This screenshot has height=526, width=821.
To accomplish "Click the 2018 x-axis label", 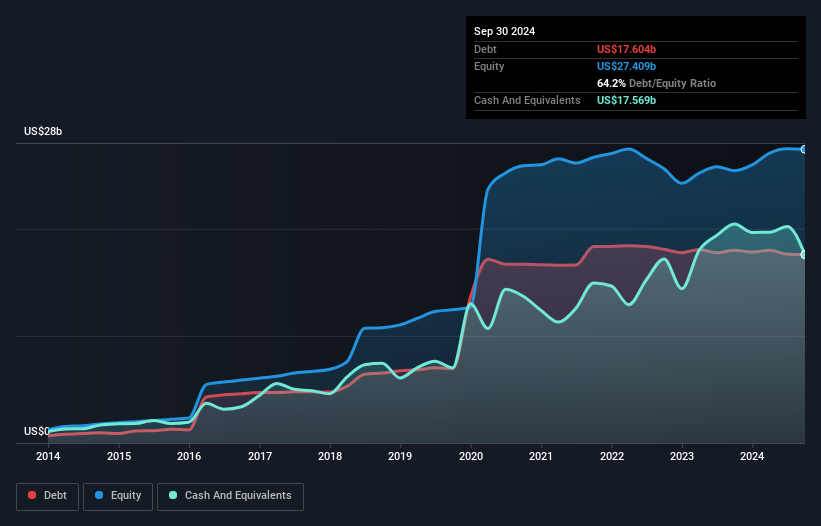I will point(330,456).
